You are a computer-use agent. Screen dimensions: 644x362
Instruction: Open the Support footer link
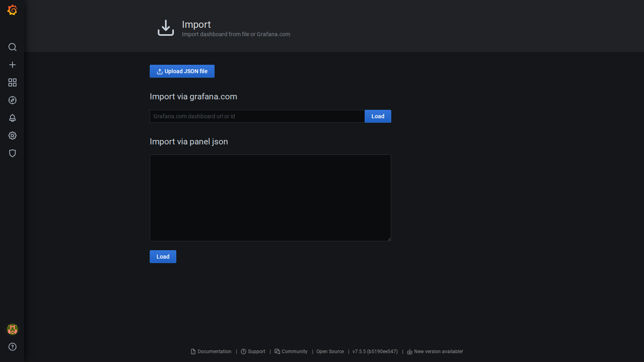pos(253,352)
